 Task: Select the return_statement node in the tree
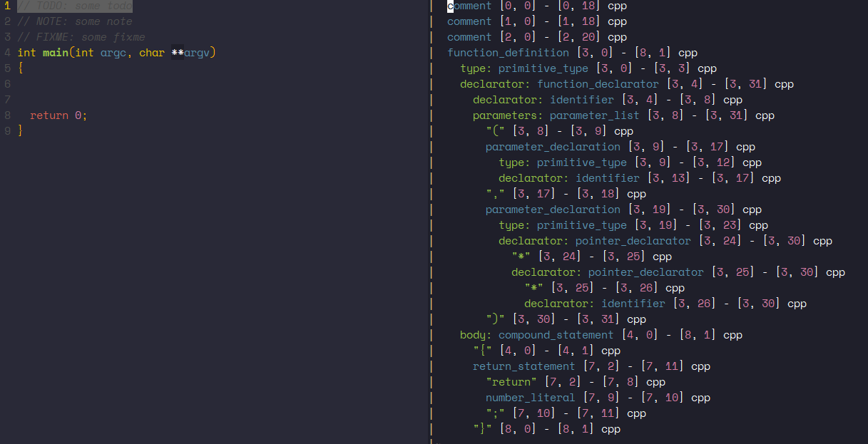click(524, 366)
